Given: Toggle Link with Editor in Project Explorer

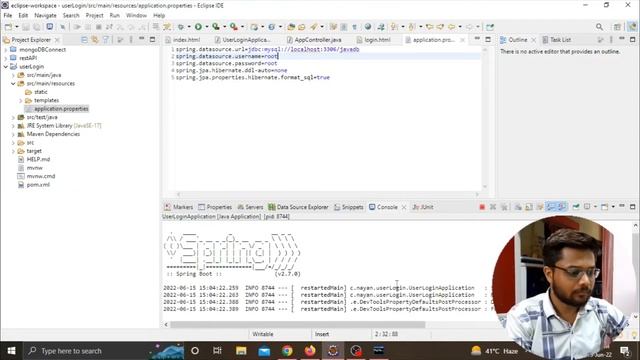Looking at the screenshot, I should click(x=95, y=40).
